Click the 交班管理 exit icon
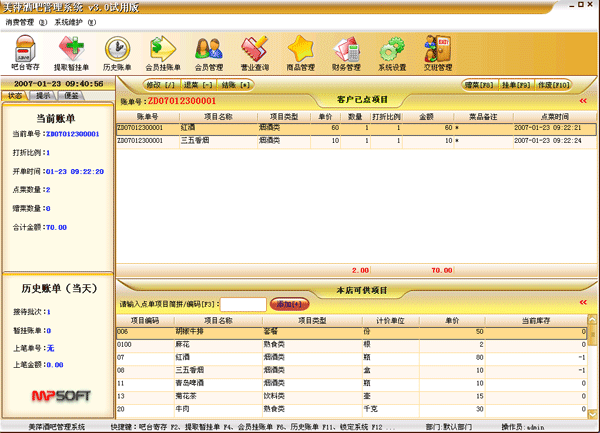600x433 pixels. pos(438,53)
